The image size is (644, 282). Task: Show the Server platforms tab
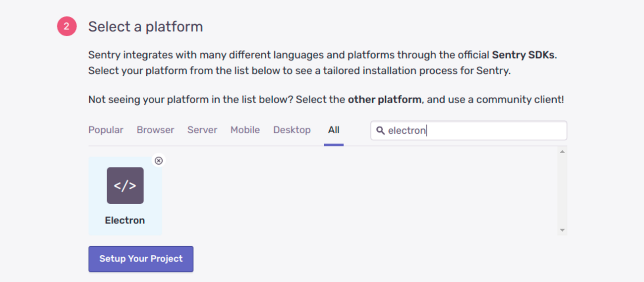coord(202,130)
